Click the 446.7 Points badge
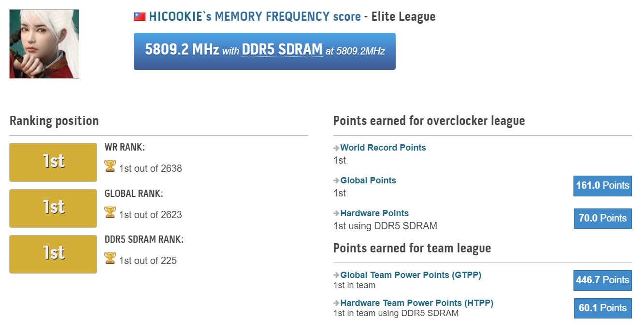The width and height of the screenshot is (644, 332). tap(602, 280)
